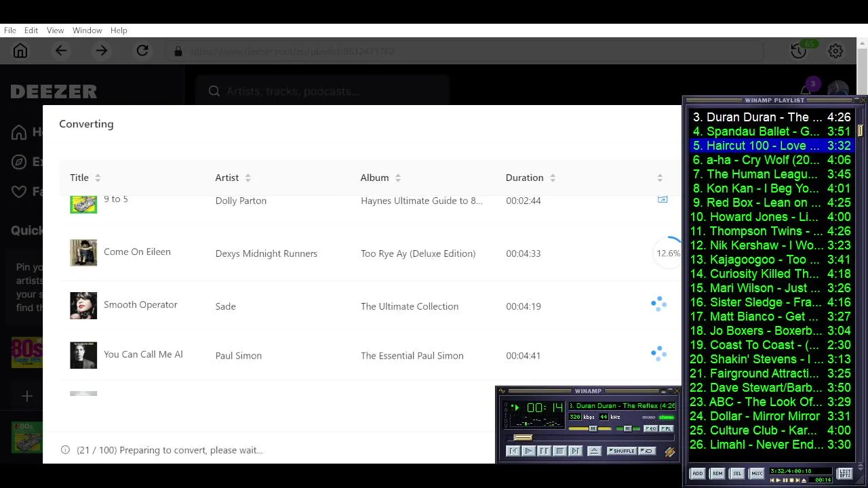The width and height of the screenshot is (868, 488).
Task: Reload the Deezer page
Action: pos(142,51)
